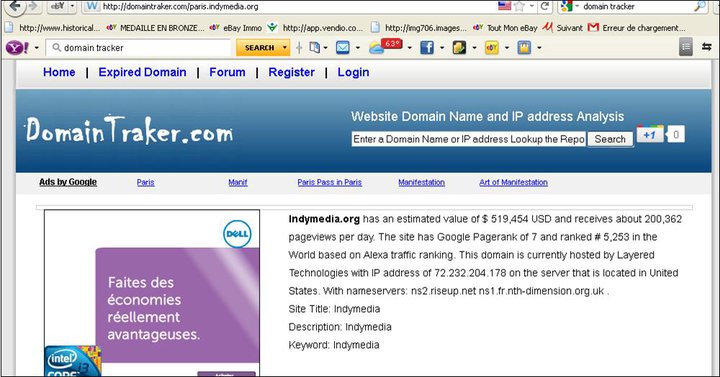Click the Yahoo toolbar pages/copy icon
The image size is (720, 377).
click(x=315, y=47)
